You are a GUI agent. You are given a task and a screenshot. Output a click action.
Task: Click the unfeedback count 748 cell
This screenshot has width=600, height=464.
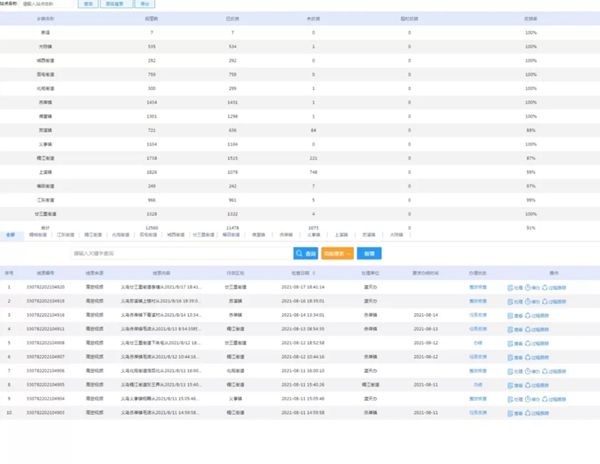(x=313, y=172)
